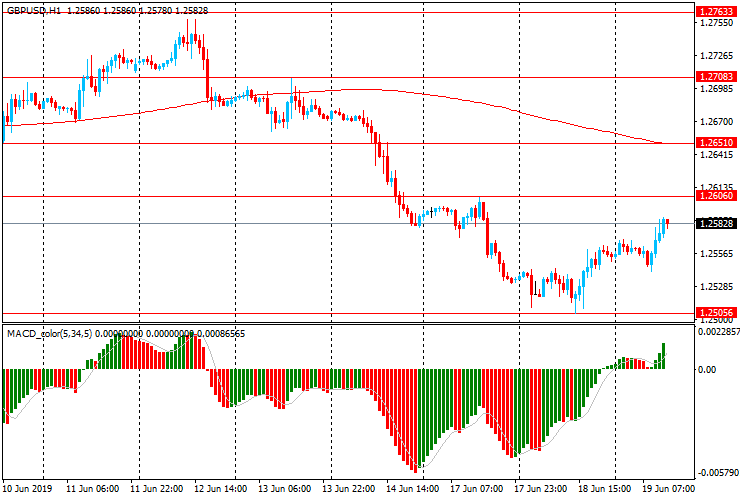The image size is (740, 500).
Task: Click the current price label 1.25828
Action: click(x=716, y=223)
